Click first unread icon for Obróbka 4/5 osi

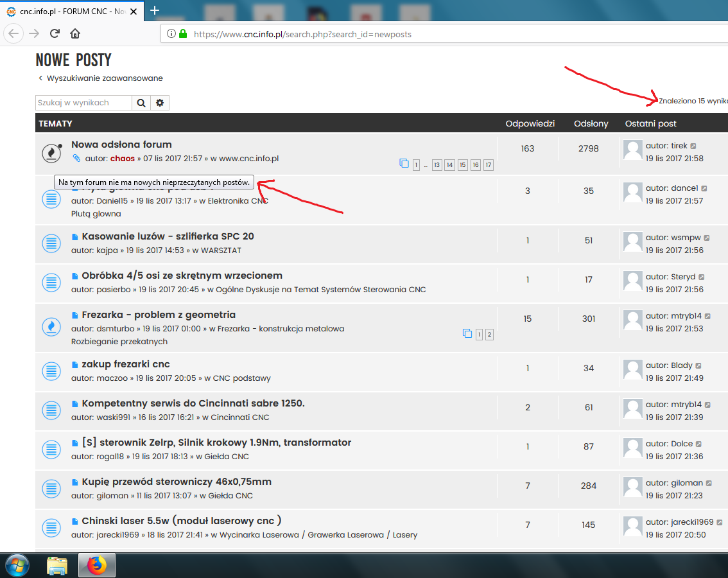[74, 276]
